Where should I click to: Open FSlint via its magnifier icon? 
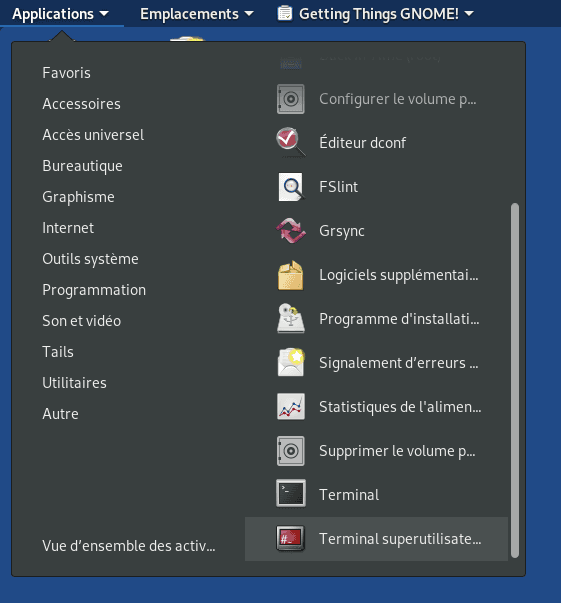pos(291,187)
